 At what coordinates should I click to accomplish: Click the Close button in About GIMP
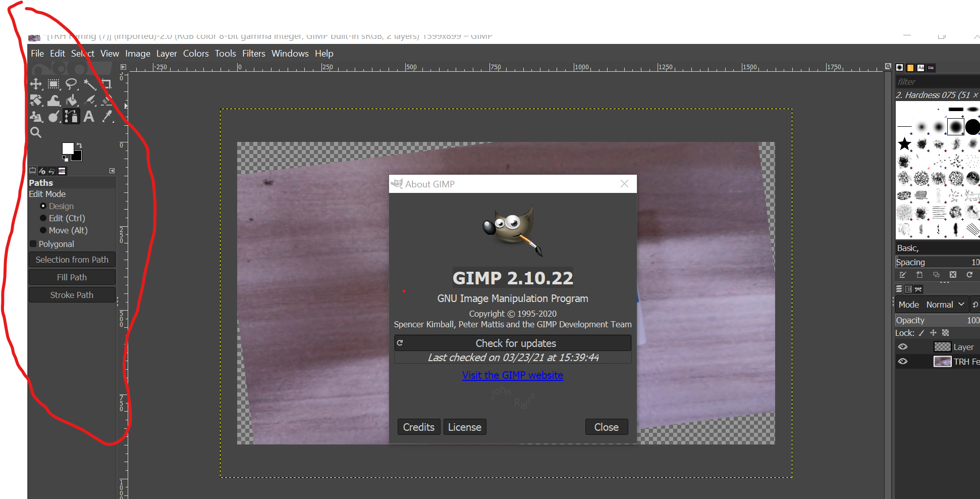[x=607, y=427]
